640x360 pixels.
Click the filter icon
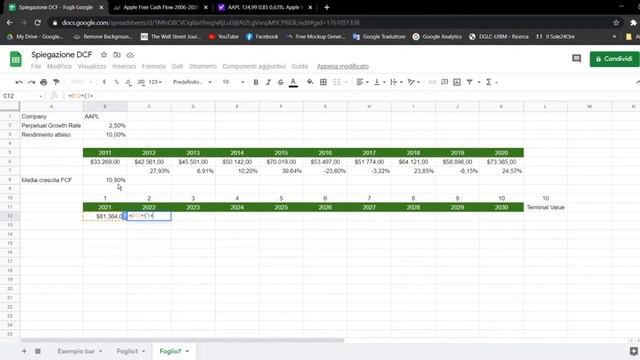point(469,82)
